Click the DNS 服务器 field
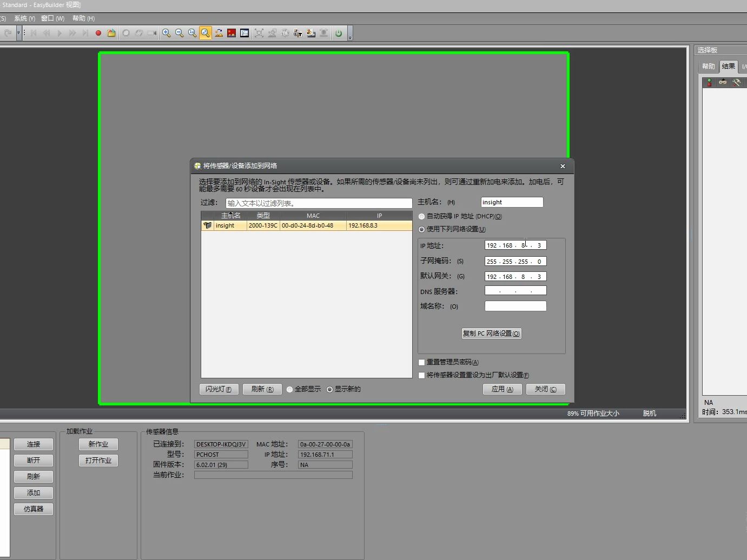The image size is (747, 560). click(x=515, y=291)
